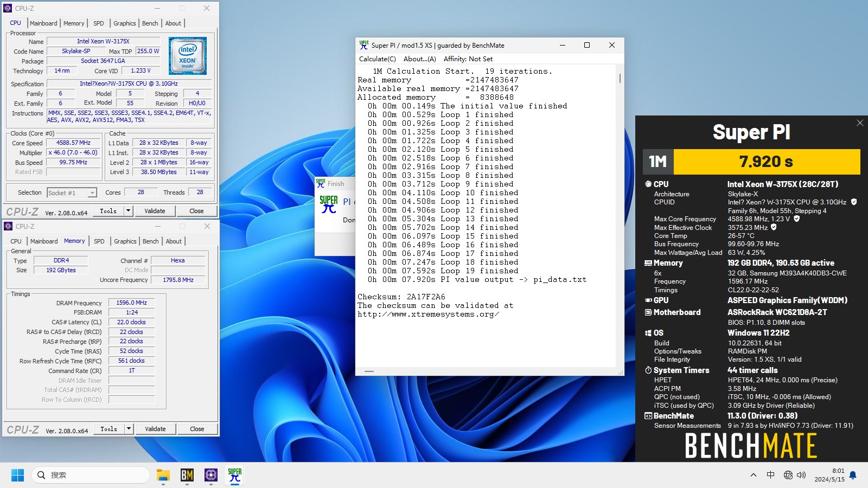Maximize the Super PI window

point(586,46)
